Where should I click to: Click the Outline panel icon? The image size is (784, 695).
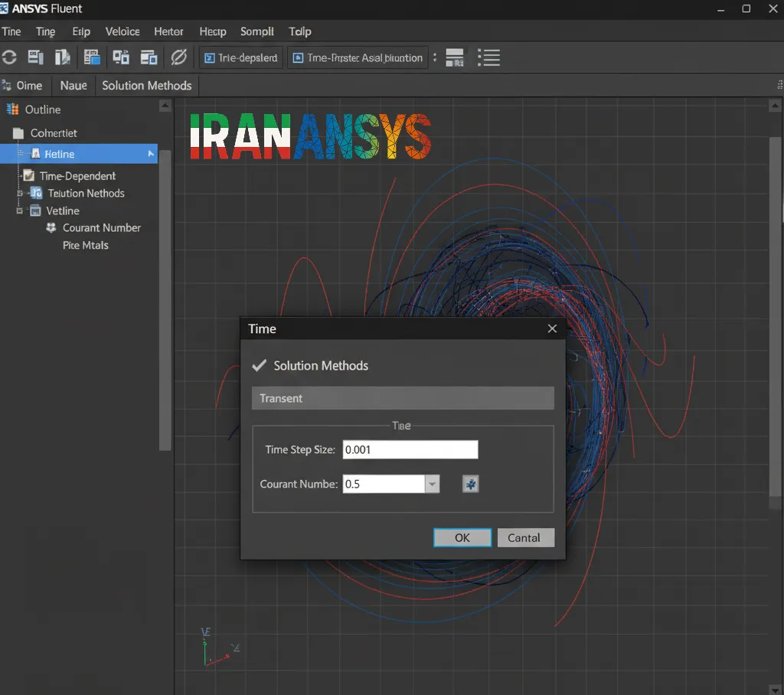point(12,109)
